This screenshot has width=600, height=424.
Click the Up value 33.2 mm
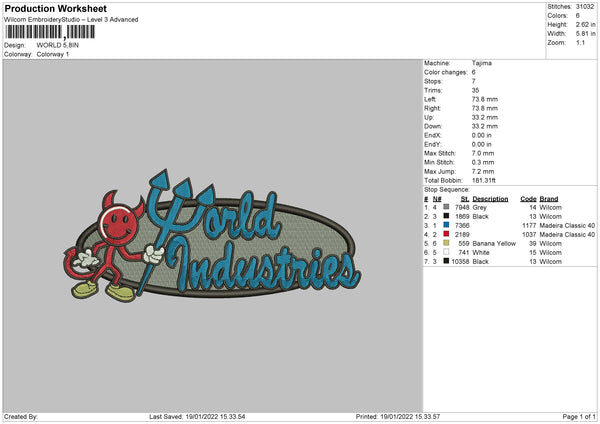pyautogui.click(x=485, y=117)
